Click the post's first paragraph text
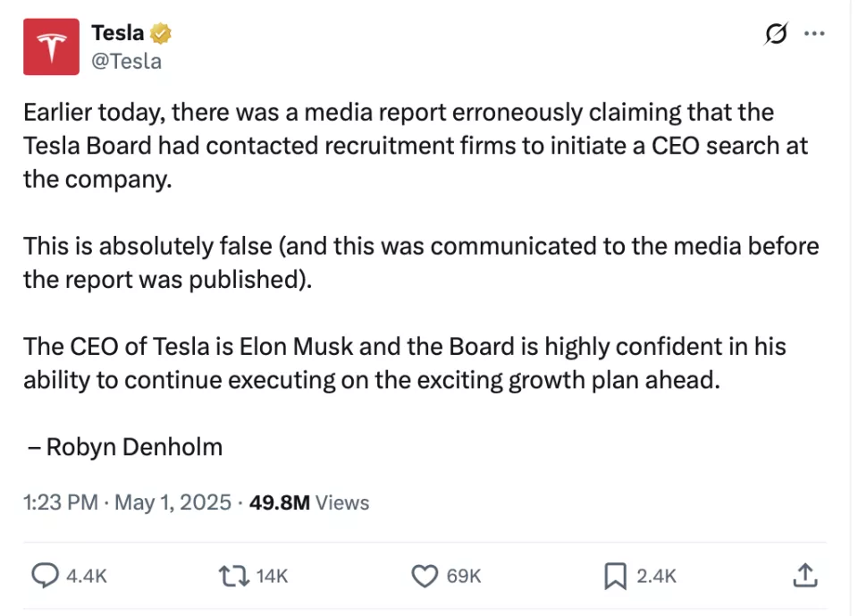This screenshot has width=858, height=616. pos(416,146)
